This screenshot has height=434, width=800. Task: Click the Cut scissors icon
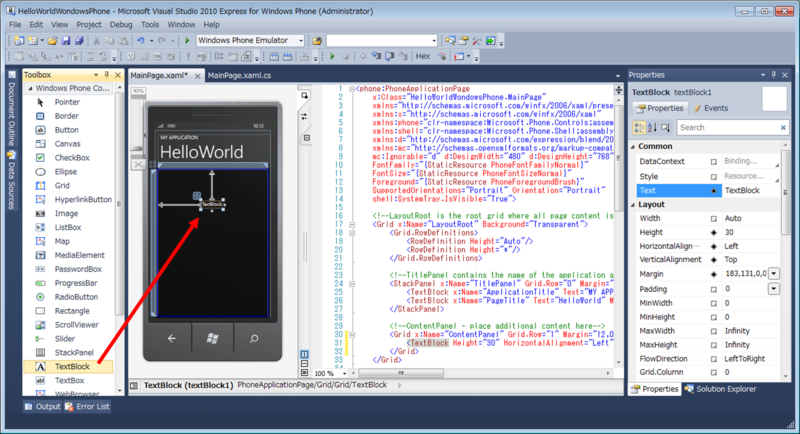pos(96,40)
